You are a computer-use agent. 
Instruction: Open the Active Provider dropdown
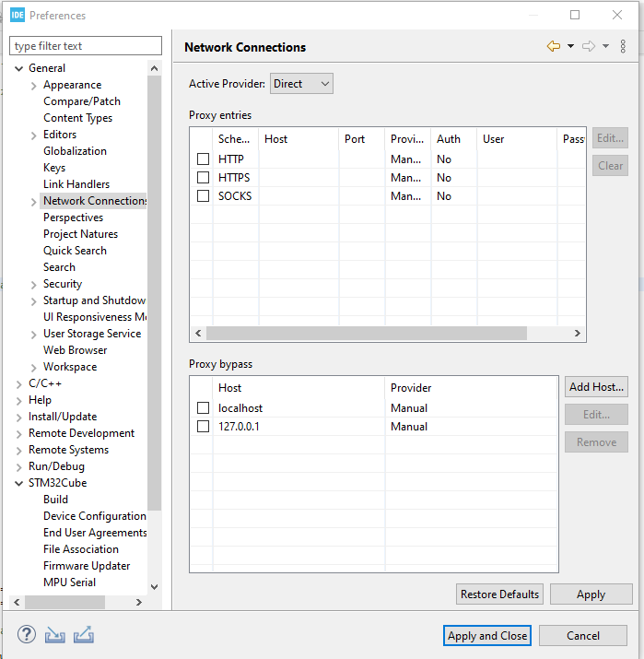[301, 84]
